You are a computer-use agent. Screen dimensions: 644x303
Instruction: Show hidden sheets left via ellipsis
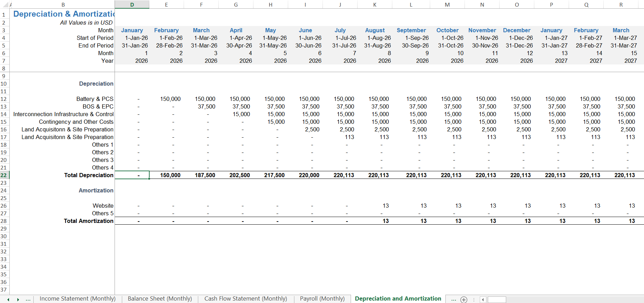28,300
